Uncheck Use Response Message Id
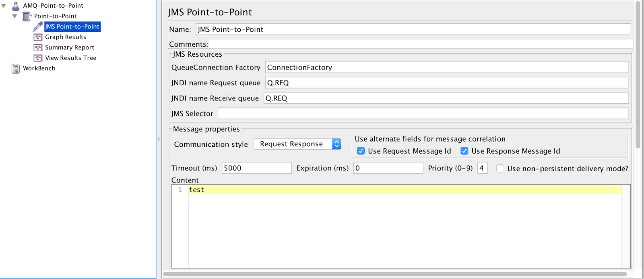The width and height of the screenshot is (644, 279). coord(464,151)
